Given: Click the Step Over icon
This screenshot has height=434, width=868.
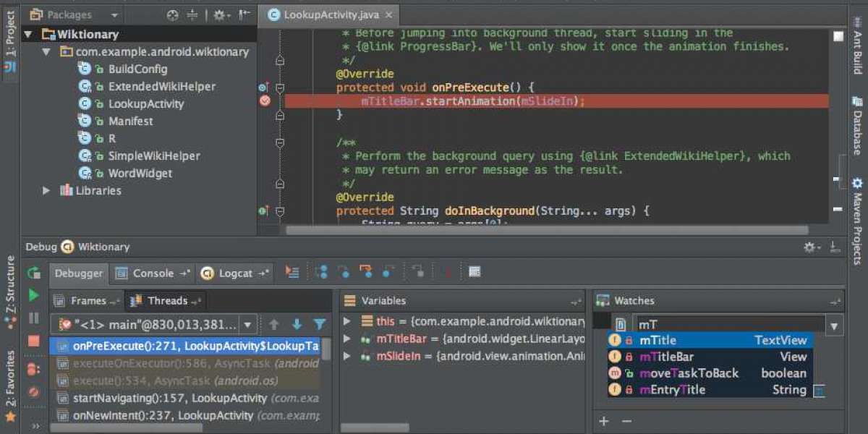Looking at the screenshot, I should coord(322,273).
